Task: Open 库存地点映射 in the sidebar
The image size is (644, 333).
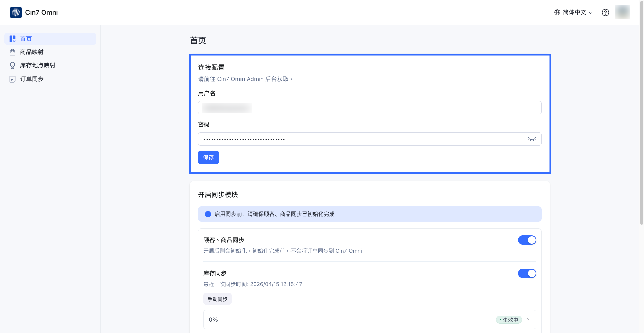Action: 50,65
